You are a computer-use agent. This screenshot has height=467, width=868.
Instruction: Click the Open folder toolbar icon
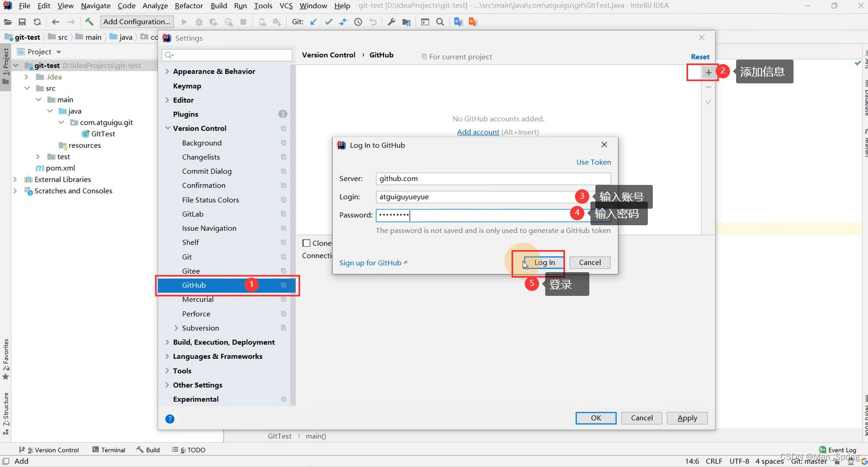tap(8, 22)
